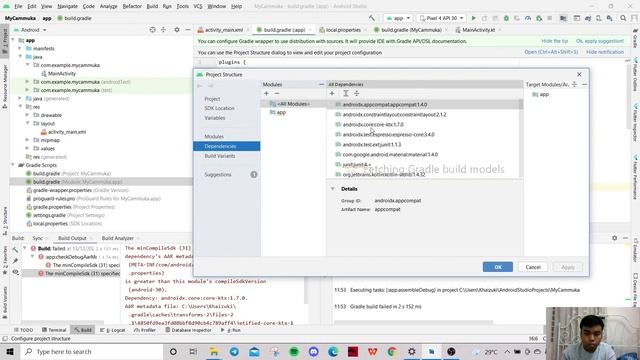The width and height of the screenshot is (640, 360).
Task: Click the dependency list vertical scrollbar
Action: point(520,139)
